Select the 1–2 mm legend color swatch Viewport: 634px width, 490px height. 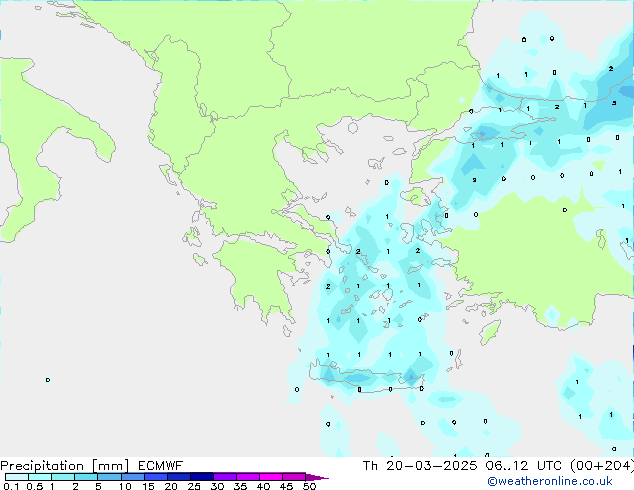pyautogui.click(x=63, y=477)
